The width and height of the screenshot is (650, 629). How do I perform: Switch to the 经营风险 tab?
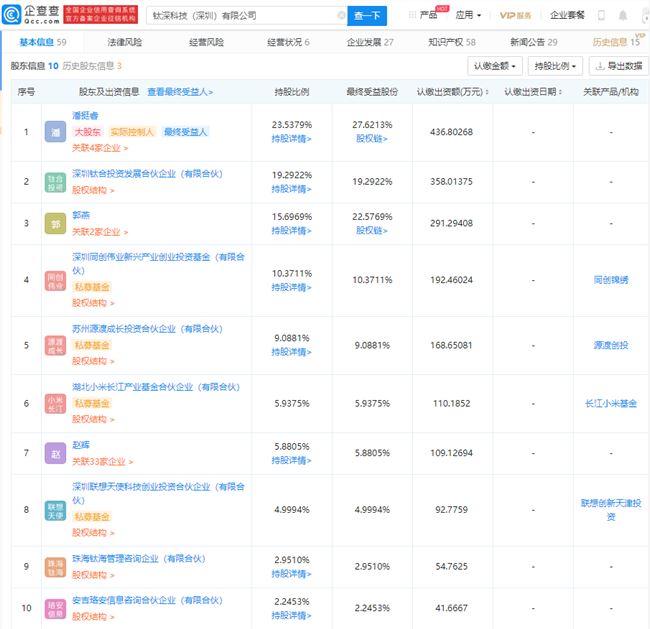pyautogui.click(x=206, y=42)
